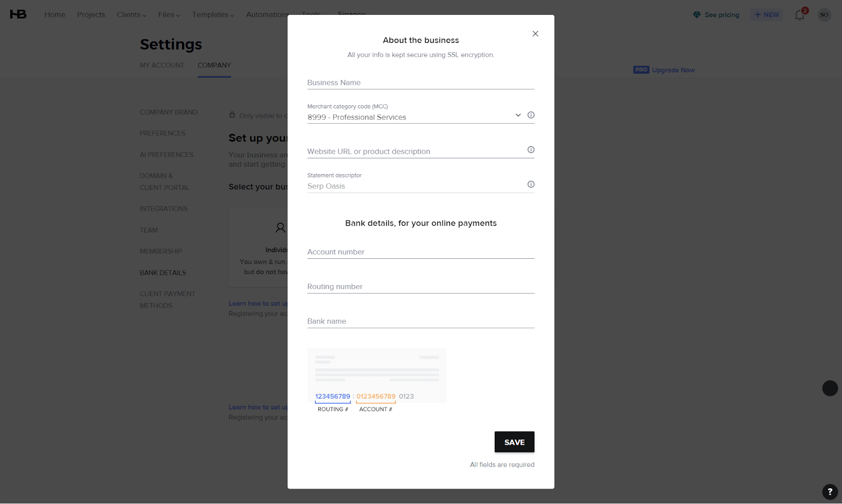This screenshot has width=842, height=504.
Task: Click the Upgrade Now link
Action: tap(673, 70)
